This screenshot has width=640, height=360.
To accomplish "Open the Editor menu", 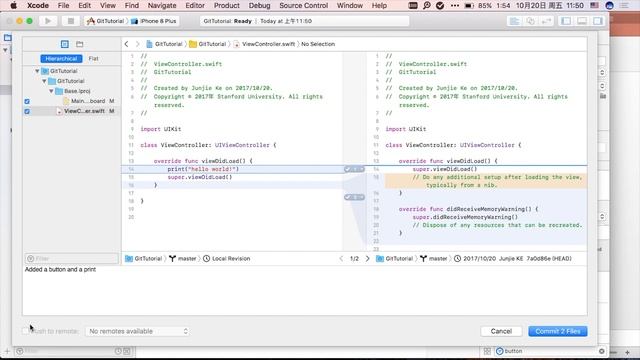I will point(195,5).
